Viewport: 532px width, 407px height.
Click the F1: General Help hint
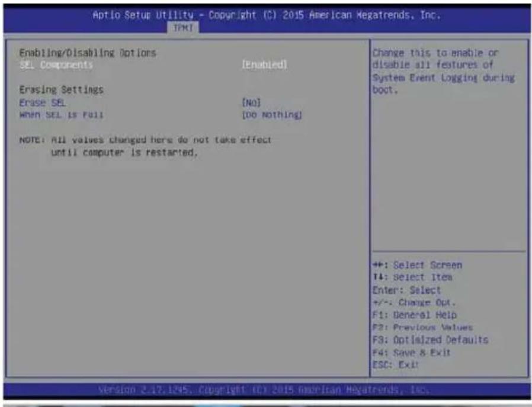tap(415, 315)
